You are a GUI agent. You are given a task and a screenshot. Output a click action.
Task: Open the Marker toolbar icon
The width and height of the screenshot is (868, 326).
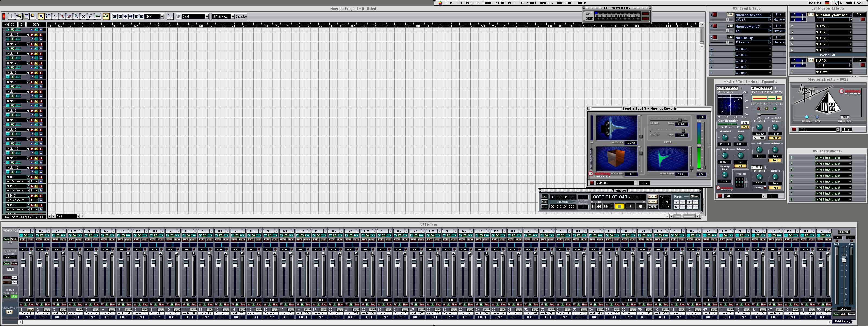pos(33,16)
